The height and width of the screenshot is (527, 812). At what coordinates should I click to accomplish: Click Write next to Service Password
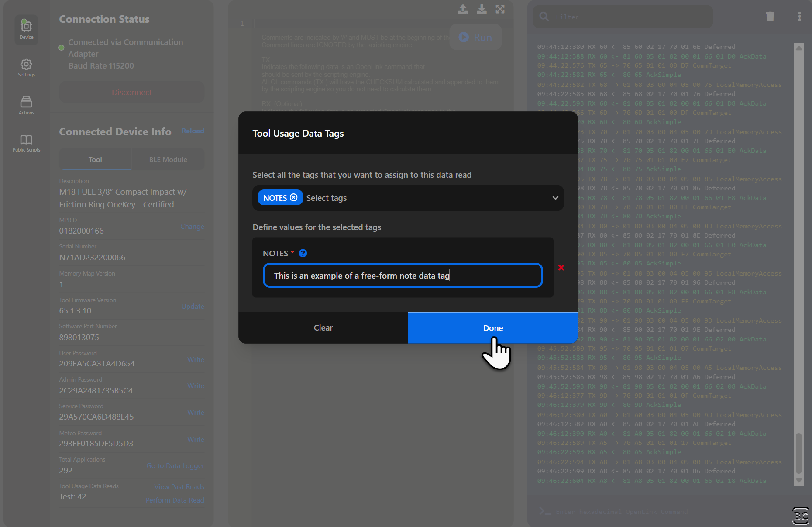[x=196, y=412]
